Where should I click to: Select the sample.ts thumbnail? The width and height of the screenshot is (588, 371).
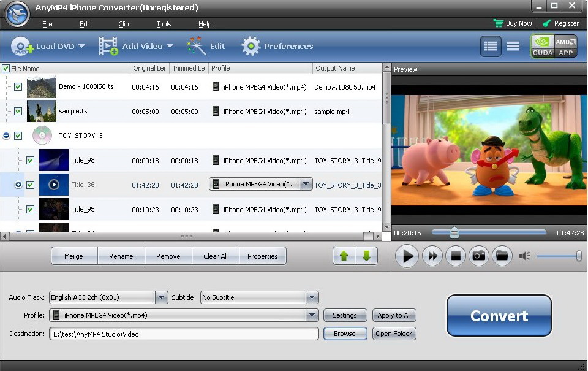coord(42,111)
